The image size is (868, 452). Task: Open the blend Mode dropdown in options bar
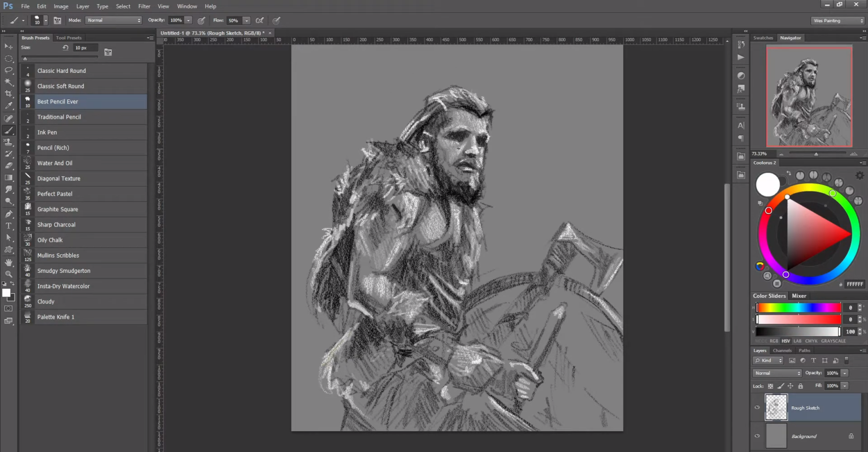(113, 20)
